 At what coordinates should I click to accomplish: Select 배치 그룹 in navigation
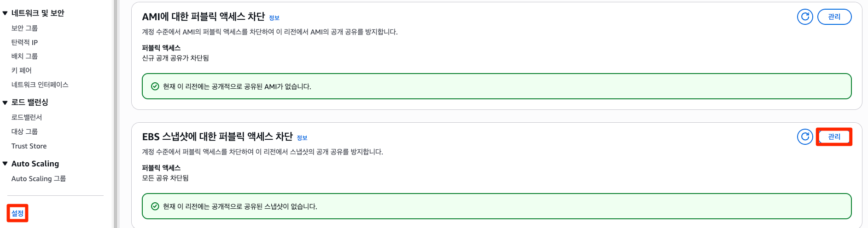(x=24, y=56)
